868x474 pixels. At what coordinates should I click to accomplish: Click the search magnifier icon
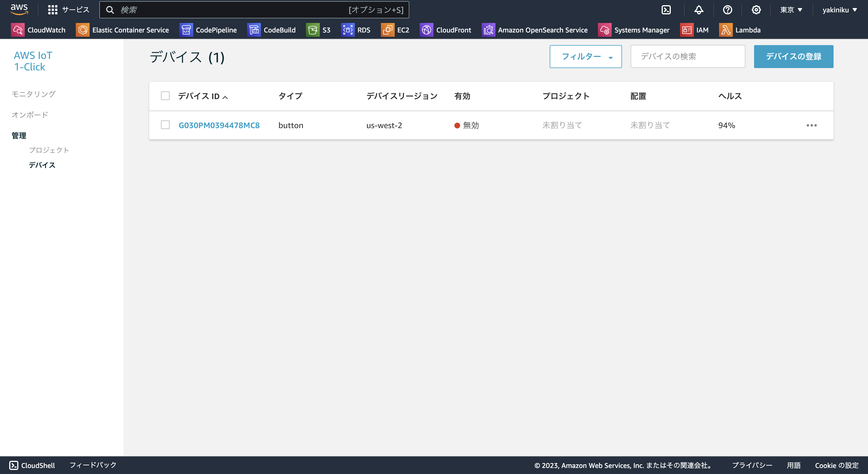110,10
